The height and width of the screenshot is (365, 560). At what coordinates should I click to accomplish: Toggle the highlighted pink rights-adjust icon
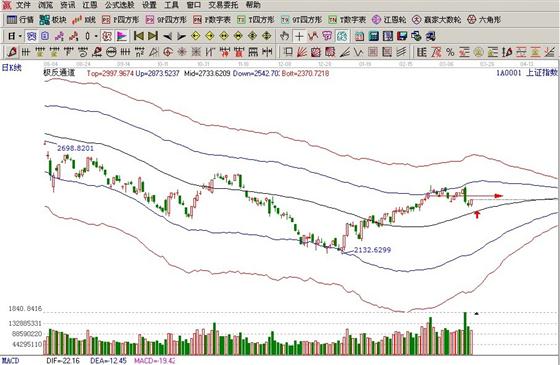coord(107,36)
